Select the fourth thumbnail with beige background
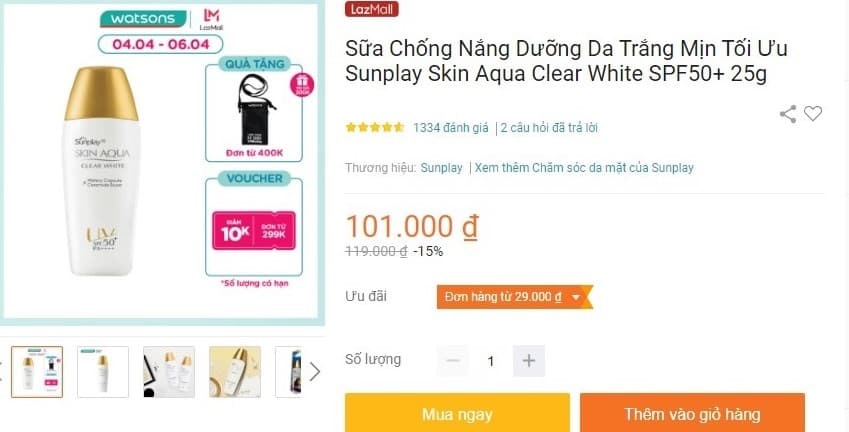 click(235, 372)
